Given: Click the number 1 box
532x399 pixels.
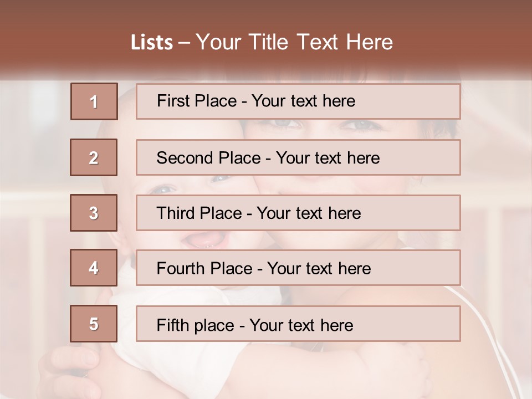Looking at the screenshot, I should pos(94,101).
